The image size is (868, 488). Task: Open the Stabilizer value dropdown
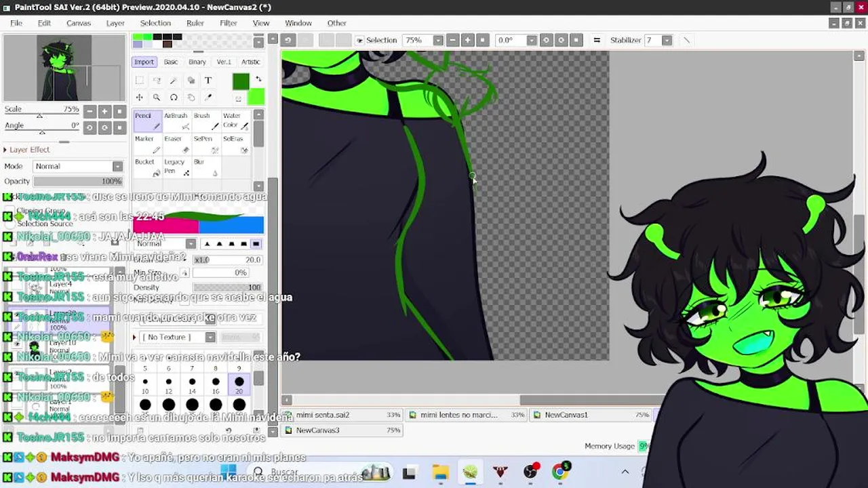(667, 40)
